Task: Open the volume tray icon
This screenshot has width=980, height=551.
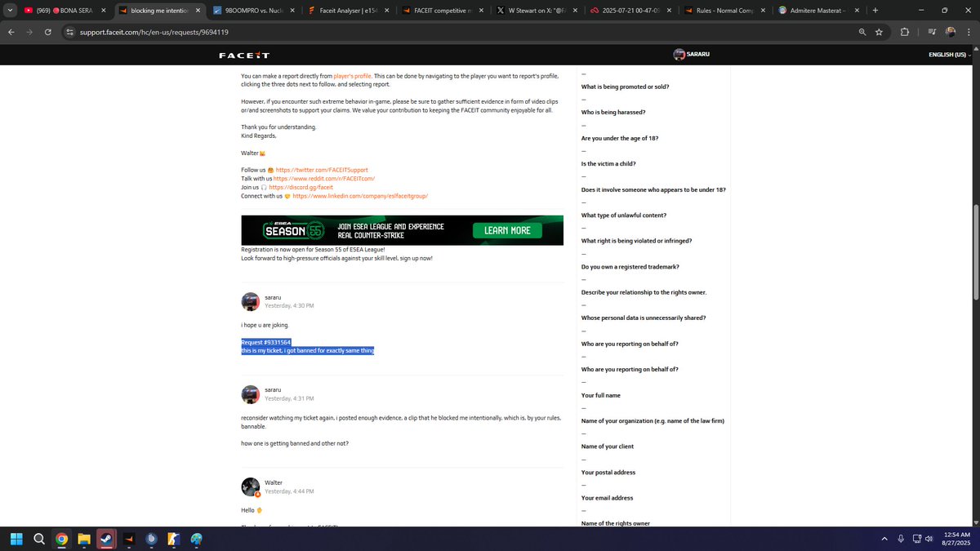Action: (929, 539)
